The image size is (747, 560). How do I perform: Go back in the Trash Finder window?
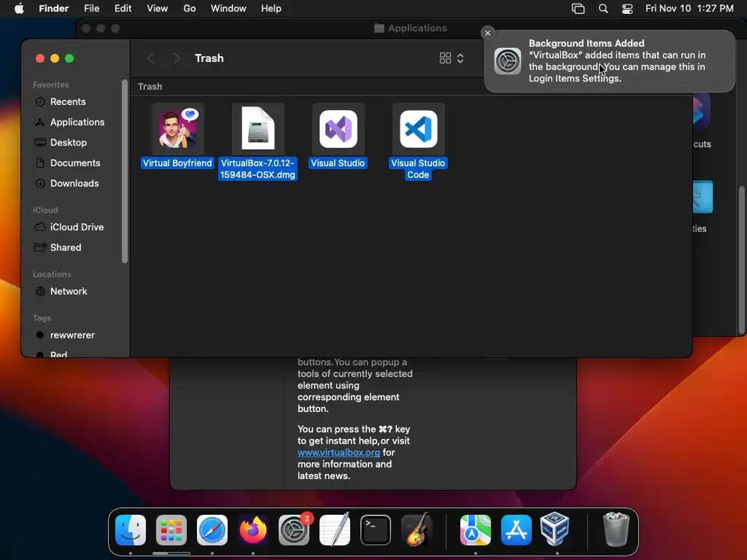150,58
